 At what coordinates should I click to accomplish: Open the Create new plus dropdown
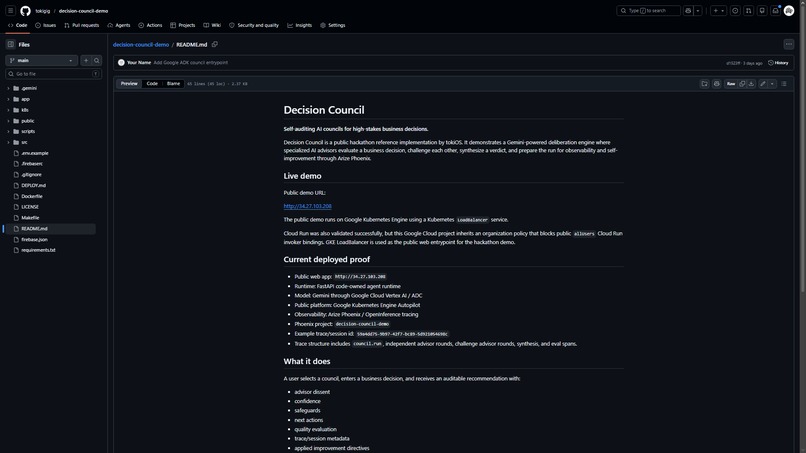(x=718, y=10)
